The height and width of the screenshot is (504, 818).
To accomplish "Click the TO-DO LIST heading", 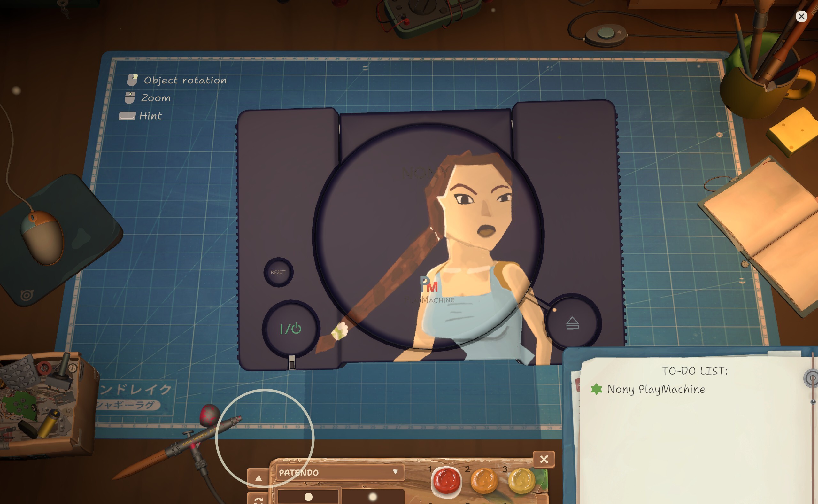I will 694,371.
